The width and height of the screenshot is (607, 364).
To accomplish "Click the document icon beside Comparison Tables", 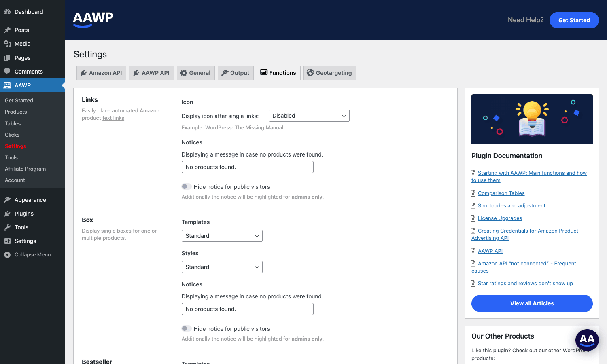I will [x=473, y=193].
